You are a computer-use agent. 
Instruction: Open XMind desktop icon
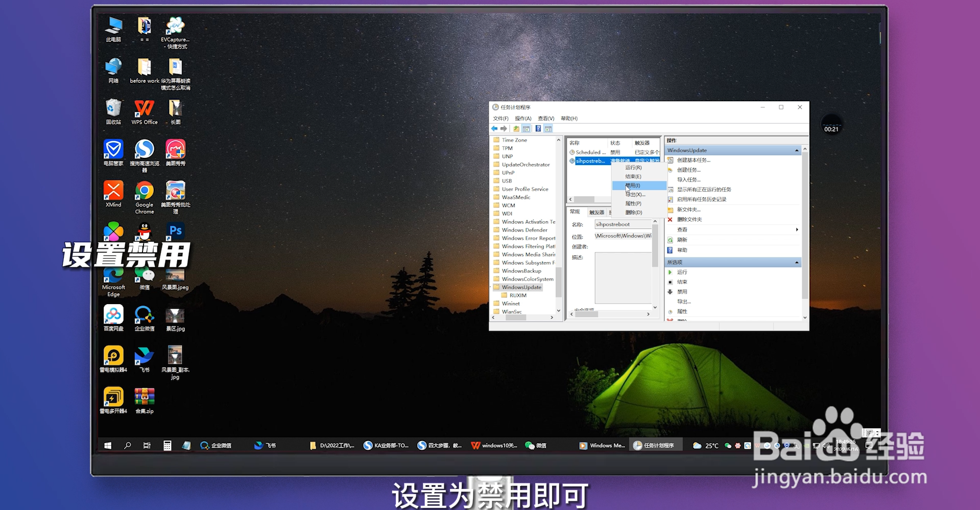pos(113,194)
